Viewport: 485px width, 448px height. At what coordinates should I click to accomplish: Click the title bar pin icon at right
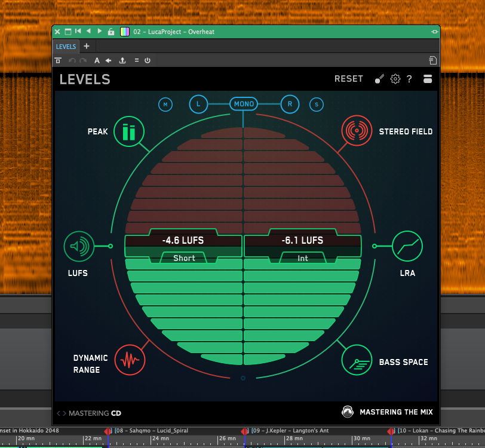click(435, 32)
